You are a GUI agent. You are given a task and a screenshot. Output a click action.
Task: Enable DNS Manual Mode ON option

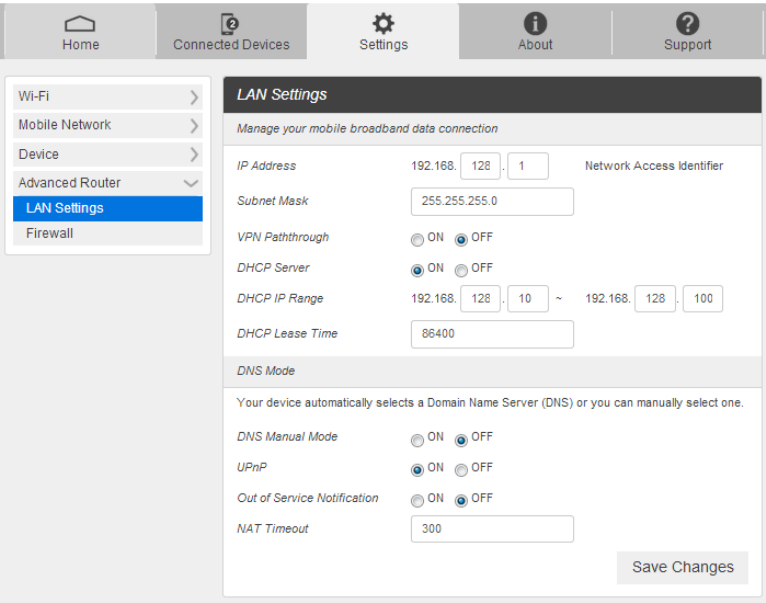coord(417,439)
